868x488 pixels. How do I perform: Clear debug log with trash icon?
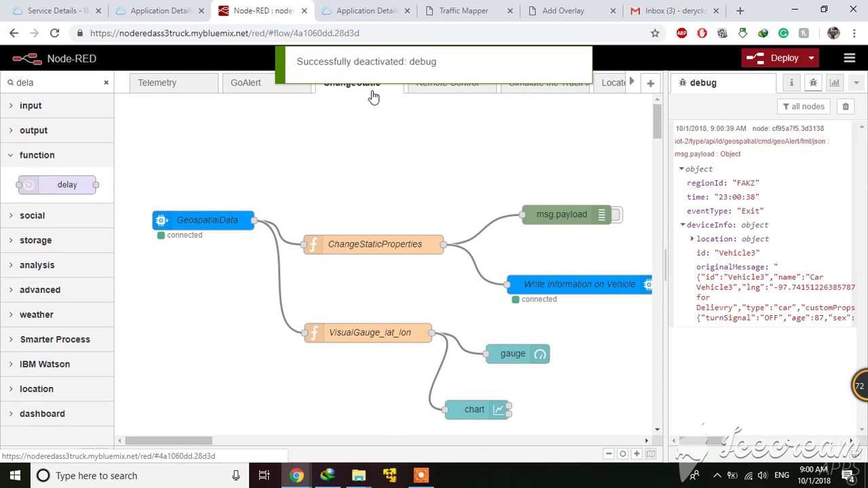[x=846, y=106]
